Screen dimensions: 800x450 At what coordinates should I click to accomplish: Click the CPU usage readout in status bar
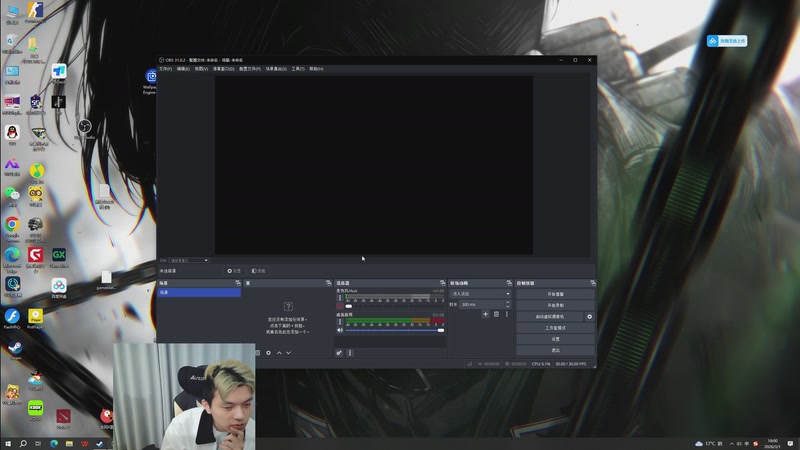point(541,364)
